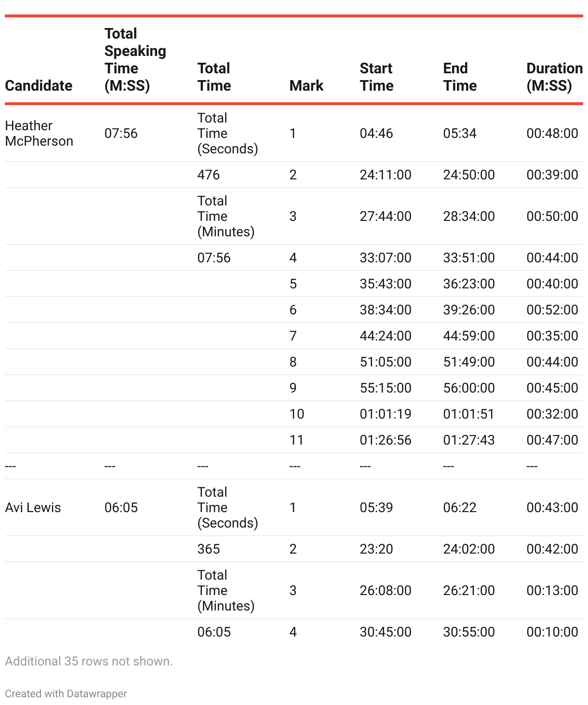
Task: Click the 00:52:00 duration cell
Action: coord(552,310)
